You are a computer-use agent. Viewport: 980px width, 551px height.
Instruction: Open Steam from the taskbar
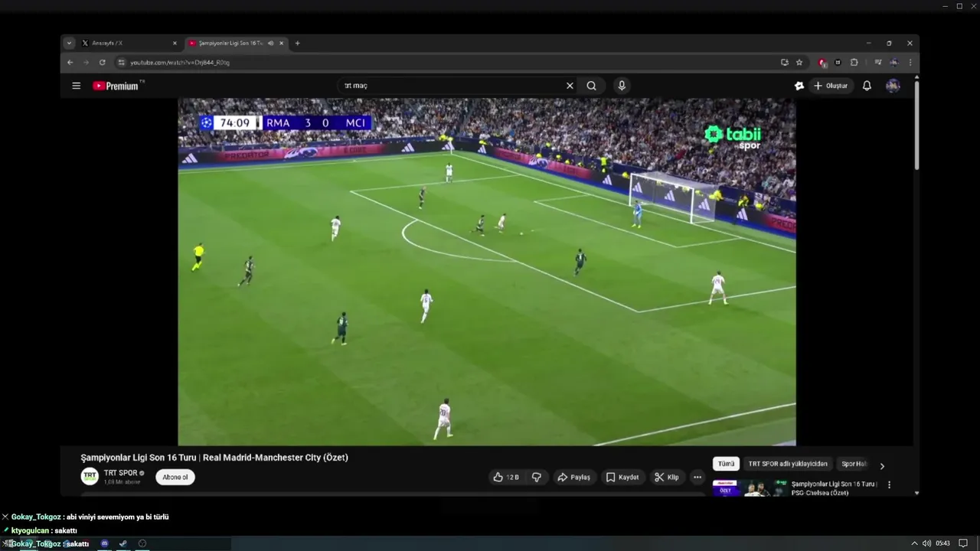tap(123, 543)
